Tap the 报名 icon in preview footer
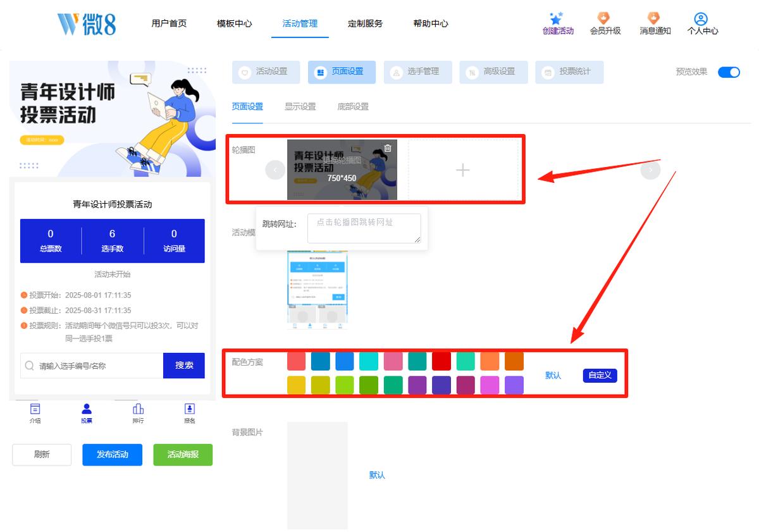Screen dimensions: 759x532 click(190, 409)
